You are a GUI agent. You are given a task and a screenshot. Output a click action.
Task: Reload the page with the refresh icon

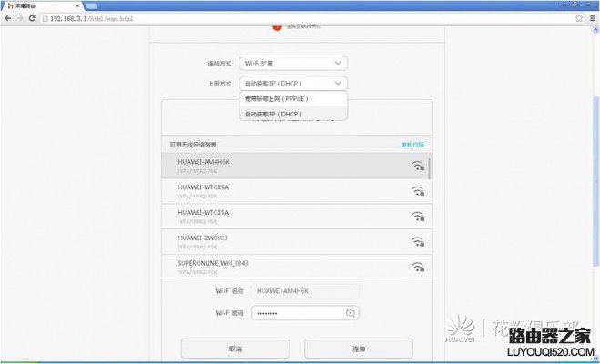pos(32,18)
